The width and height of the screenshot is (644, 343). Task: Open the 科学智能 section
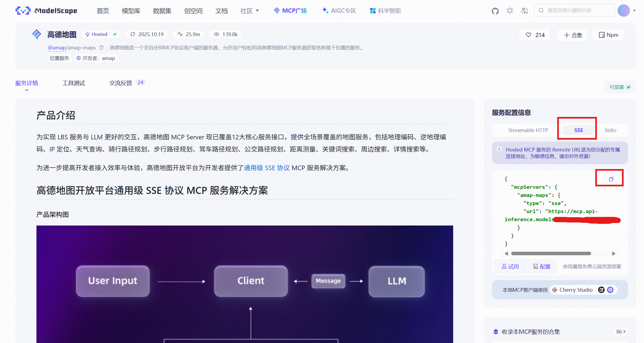pos(385,11)
